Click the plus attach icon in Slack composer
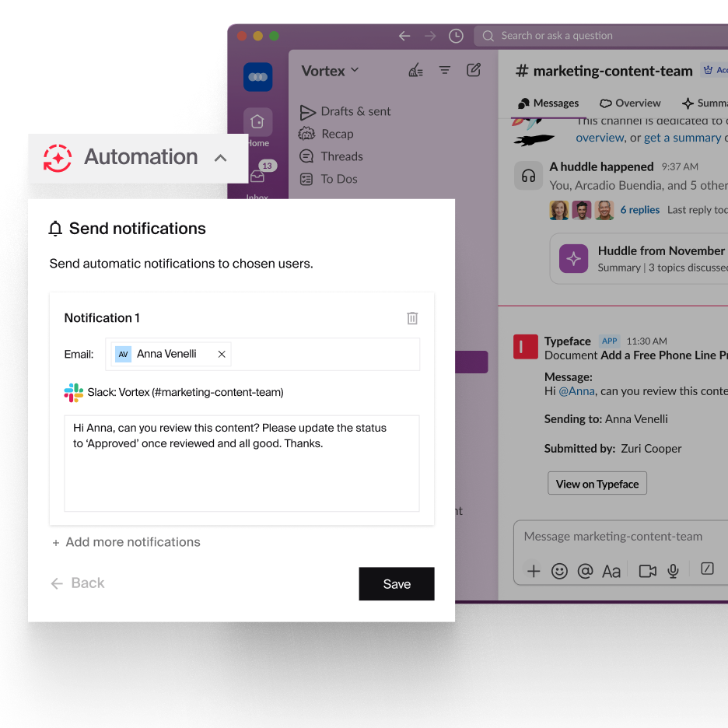The image size is (728, 728). click(x=534, y=571)
